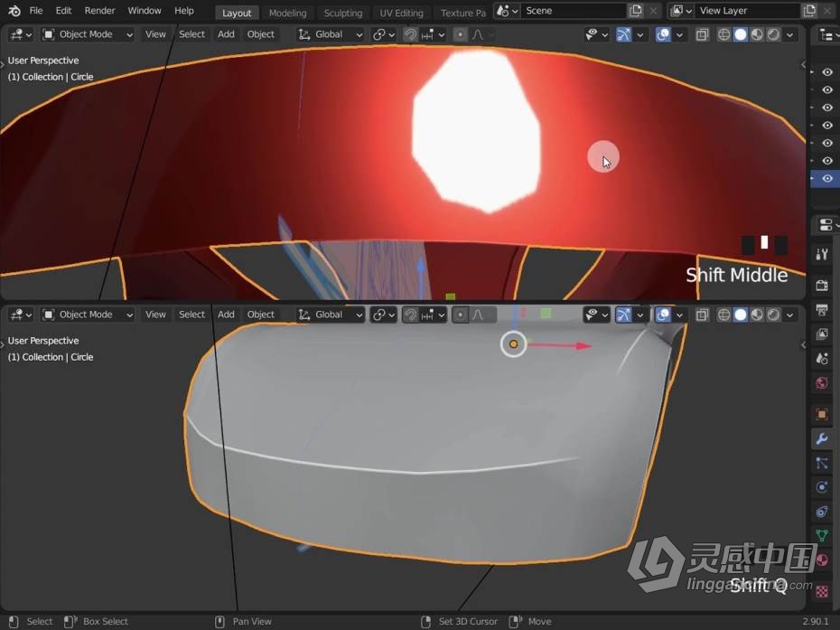This screenshot has width=840, height=630.
Task: Open object visibility filter in top viewport
Action: point(596,35)
